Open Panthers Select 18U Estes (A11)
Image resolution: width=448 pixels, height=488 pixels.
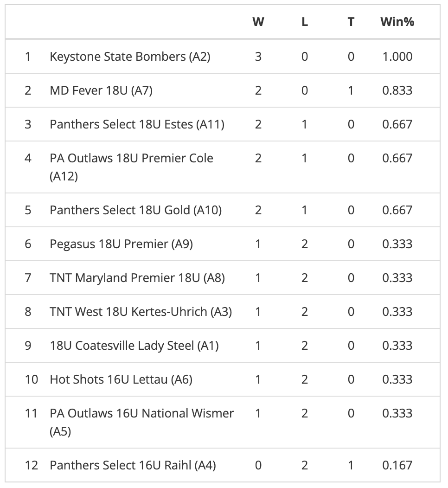coord(137,124)
